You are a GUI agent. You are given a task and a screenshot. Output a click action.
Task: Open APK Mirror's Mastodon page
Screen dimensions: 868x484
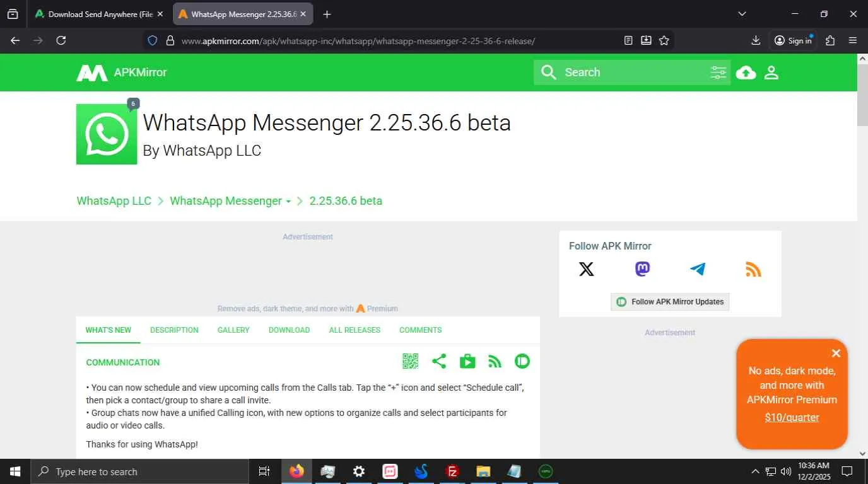[x=642, y=269]
